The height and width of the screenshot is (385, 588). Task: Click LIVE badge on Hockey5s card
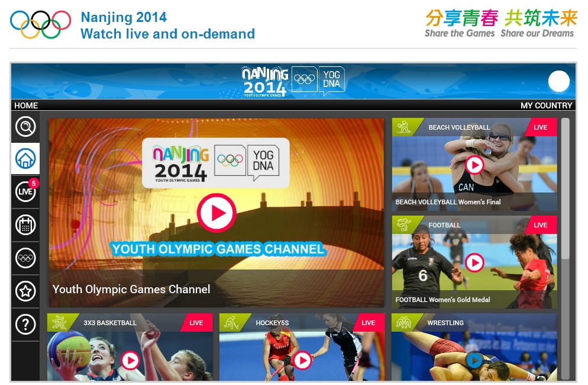[x=369, y=323]
